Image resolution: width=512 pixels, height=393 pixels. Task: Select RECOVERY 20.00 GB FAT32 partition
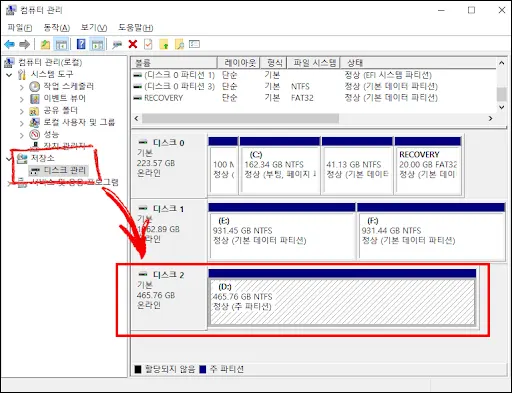point(428,166)
